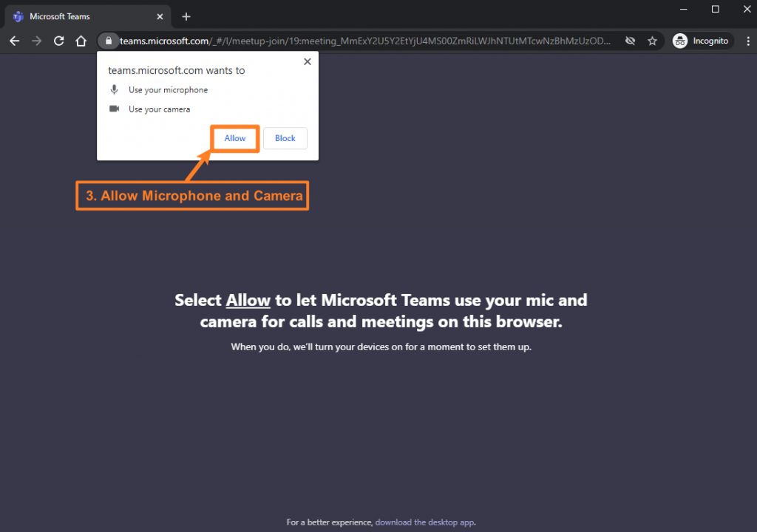Open a new browser tab
Viewport: 757px width, 532px height.
(186, 16)
